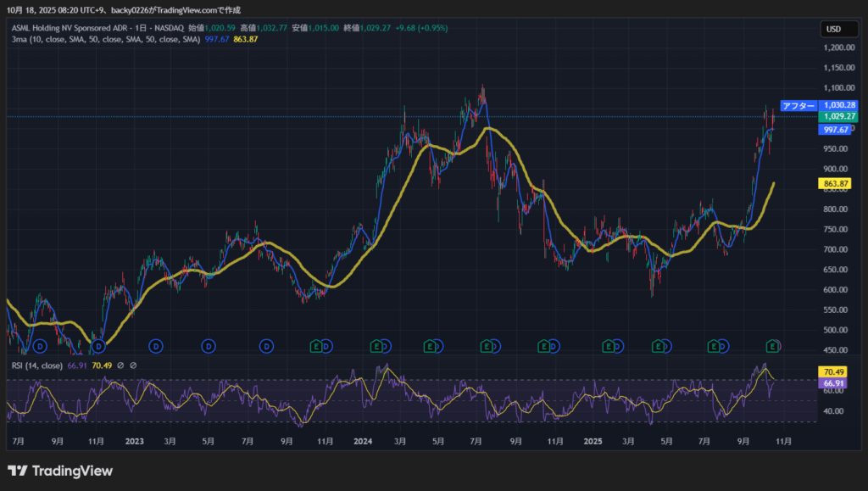Click the E earnings marker near 7月 2024
This screenshot has height=491, width=868.
pyautogui.click(x=486, y=346)
